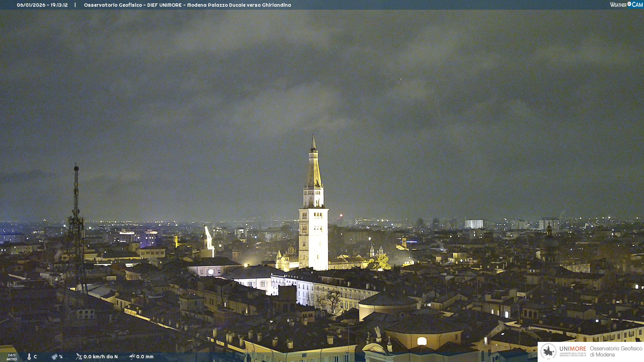Click the rain umbrella precipitation icon

coord(132,357)
